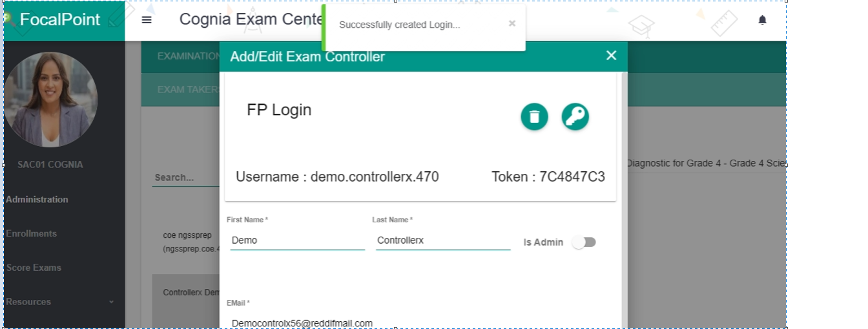Open the Exam Takers tab
Viewport: 868px width, 329px height.
click(x=188, y=89)
